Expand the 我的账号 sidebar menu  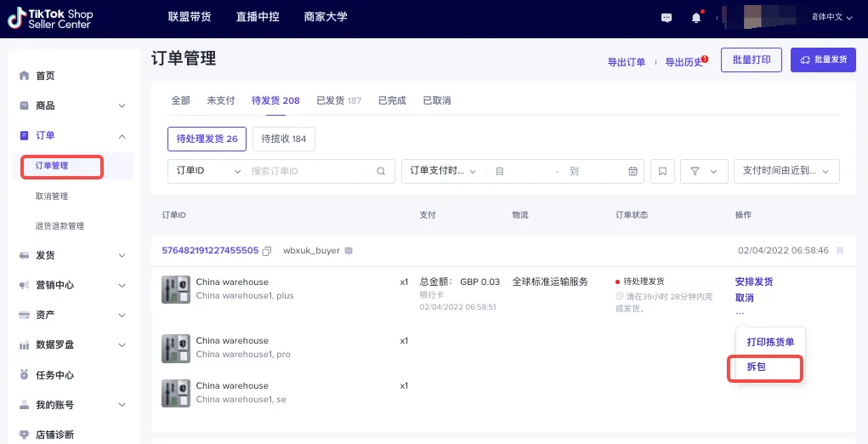pos(122,405)
